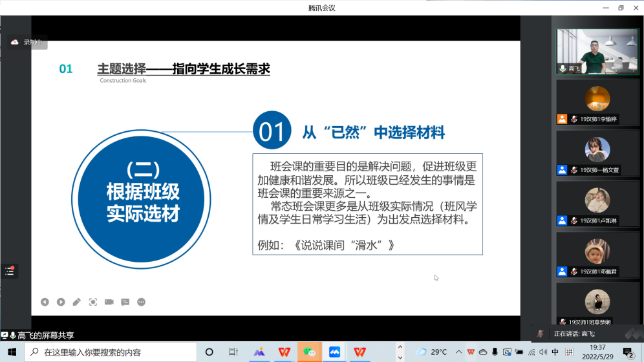Open the comment notes icon on slide toolbar
Viewport: 644px width, 362px height.
point(125,302)
